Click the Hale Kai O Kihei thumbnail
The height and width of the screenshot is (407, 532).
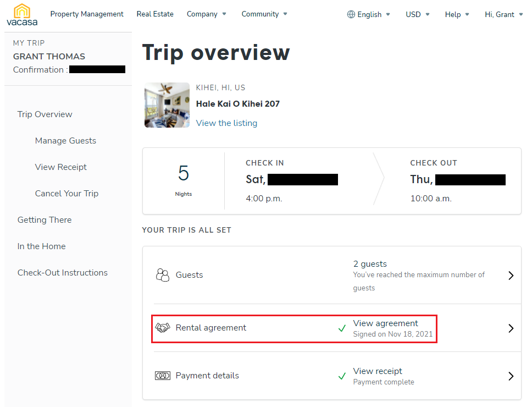(167, 105)
